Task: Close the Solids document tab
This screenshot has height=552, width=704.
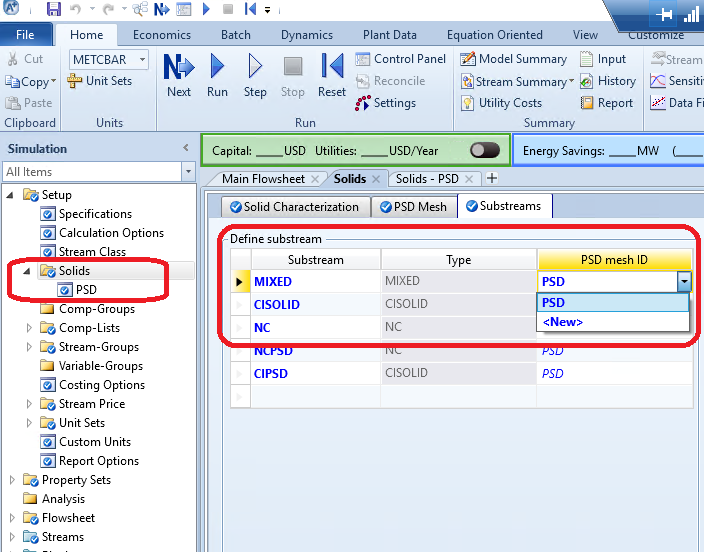Action: coord(376,179)
